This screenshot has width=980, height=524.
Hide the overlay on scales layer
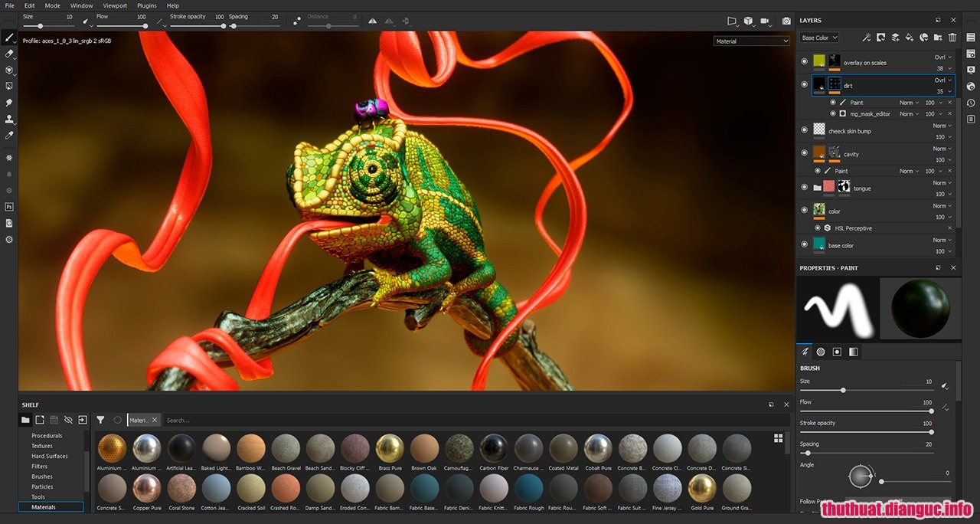pyautogui.click(x=804, y=61)
